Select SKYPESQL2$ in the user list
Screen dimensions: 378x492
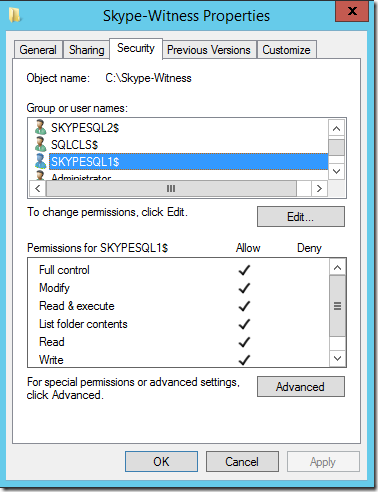pyautogui.click(x=85, y=128)
